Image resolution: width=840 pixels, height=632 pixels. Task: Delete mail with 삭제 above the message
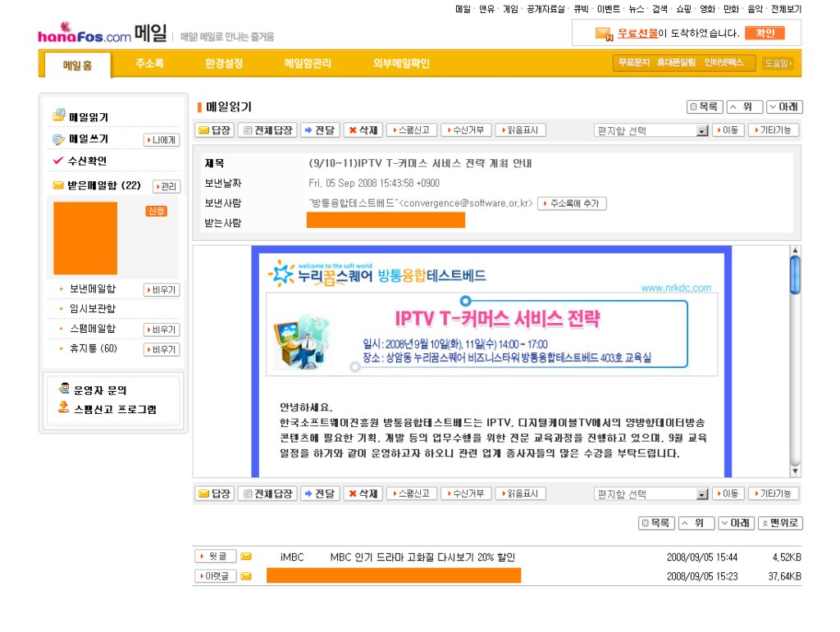[x=363, y=130]
